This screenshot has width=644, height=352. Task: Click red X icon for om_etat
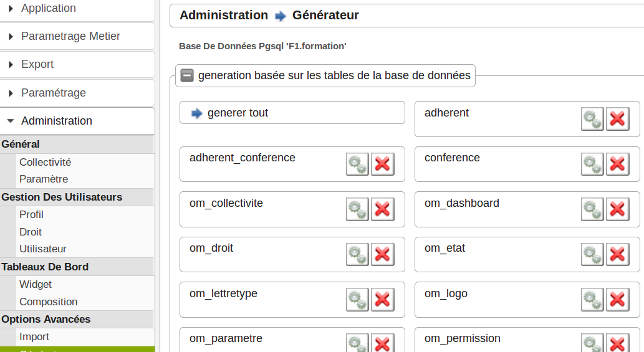pos(617,254)
